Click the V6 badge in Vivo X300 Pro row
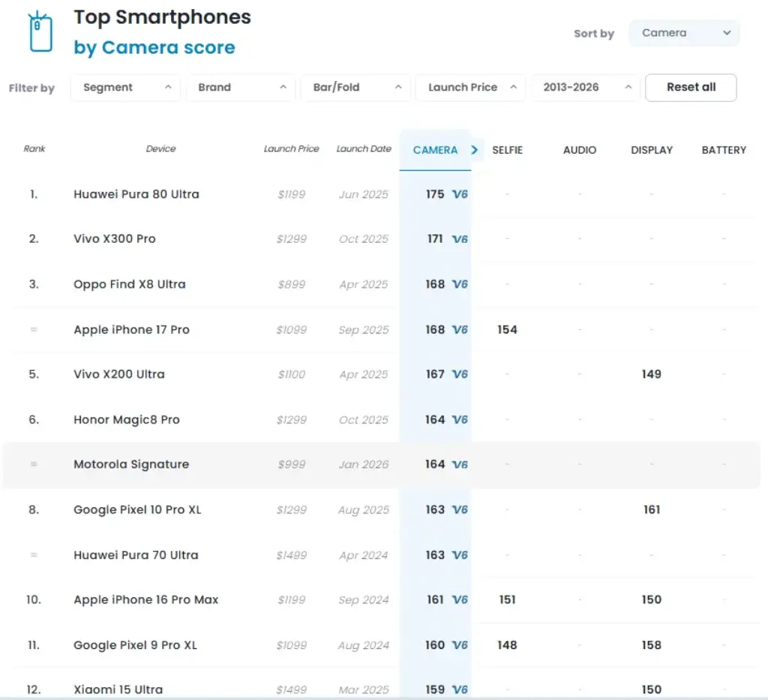The image size is (768, 700). point(460,240)
